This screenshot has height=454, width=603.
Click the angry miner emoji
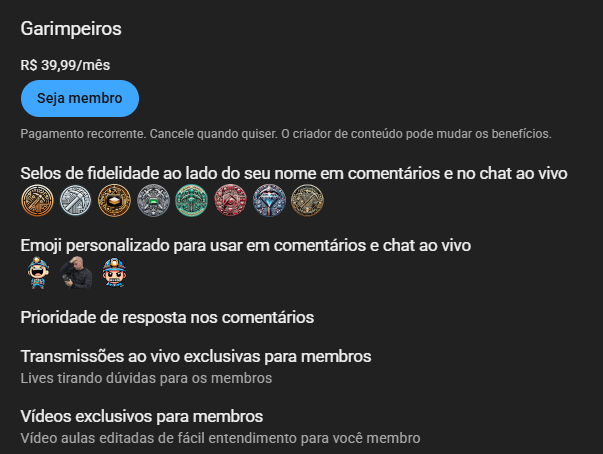click(114, 273)
